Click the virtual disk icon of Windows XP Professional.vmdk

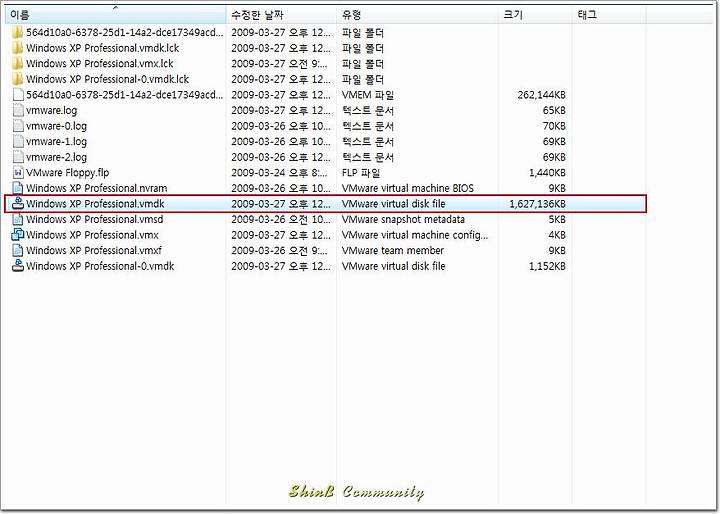point(17,203)
